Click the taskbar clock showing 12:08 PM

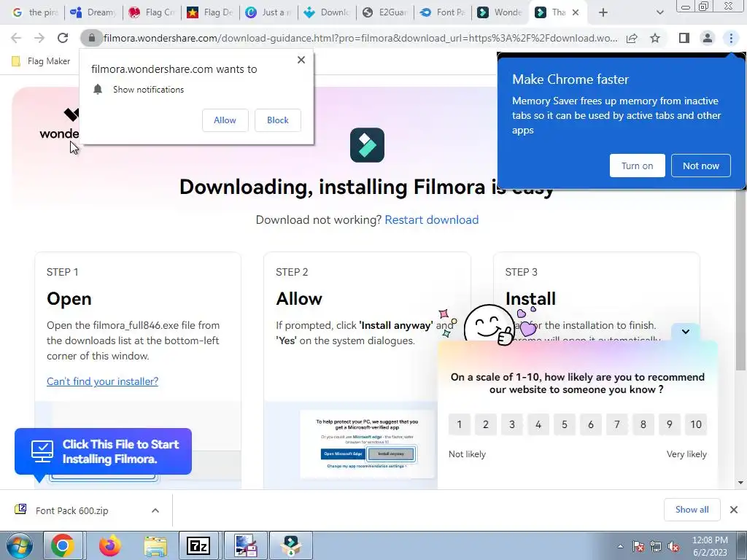coord(710,546)
